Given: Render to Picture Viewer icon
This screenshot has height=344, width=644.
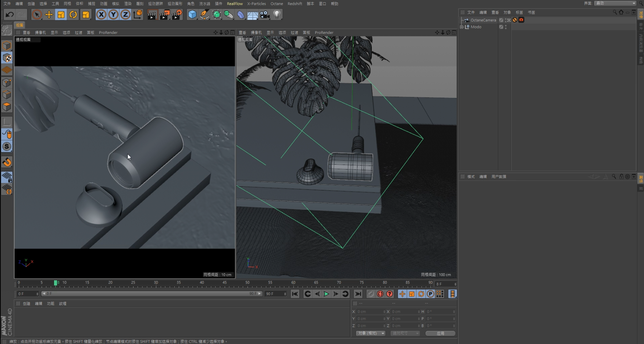Looking at the screenshot, I should pos(164,15).
